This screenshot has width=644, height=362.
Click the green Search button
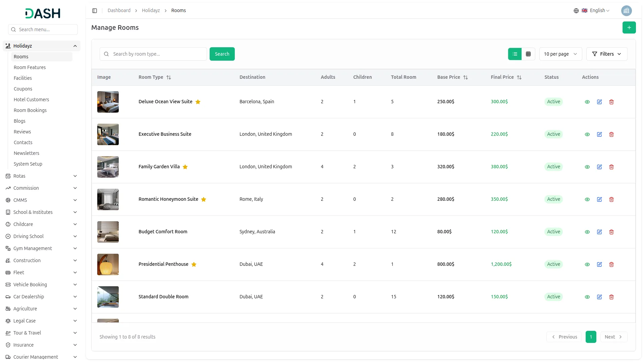(x=222, y=54)
